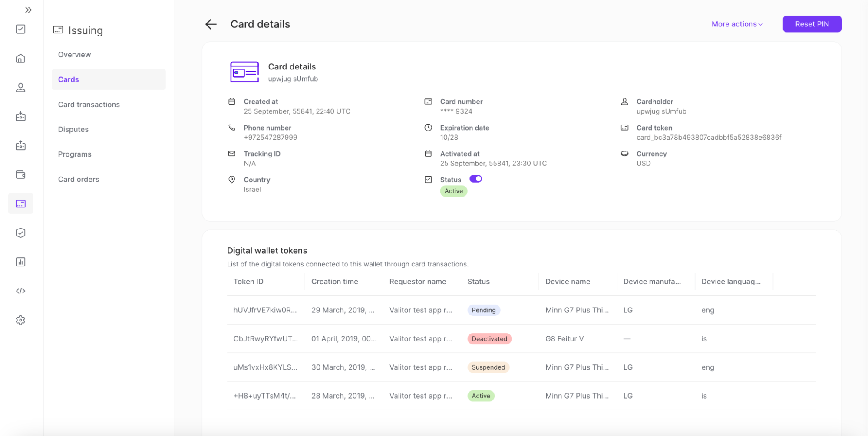Click the Active status badge
The height and width of the screenshot is (436, 868).
[453, 191]
